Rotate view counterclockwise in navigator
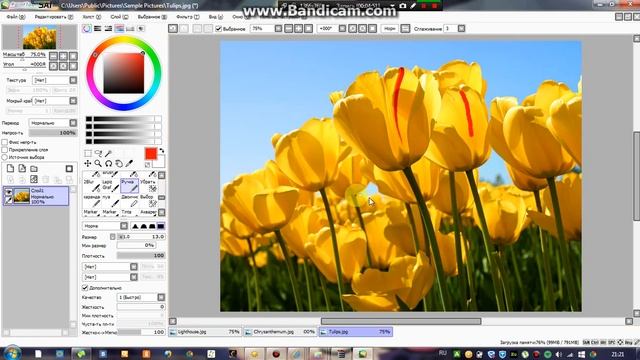 coord(53,66)
